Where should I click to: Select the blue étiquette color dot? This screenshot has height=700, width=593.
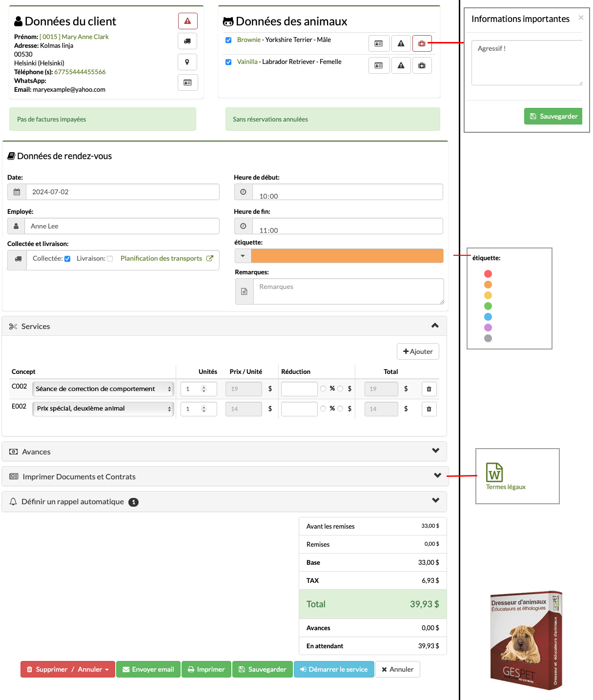(x=488, y=317)
